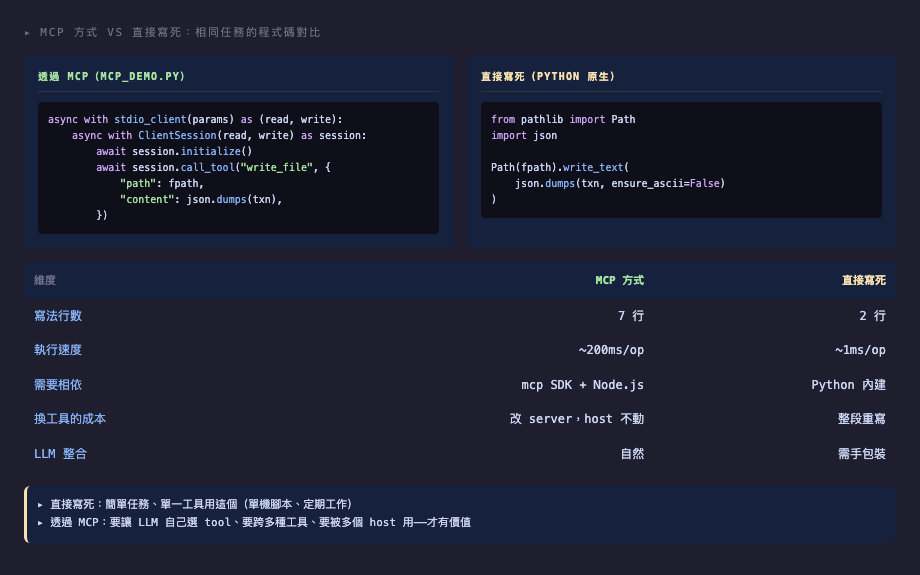Click the note line starting '透過 MCP:要讓 LLM'
The height and width of the screenshot is (575, 920).
pos(261,522)
